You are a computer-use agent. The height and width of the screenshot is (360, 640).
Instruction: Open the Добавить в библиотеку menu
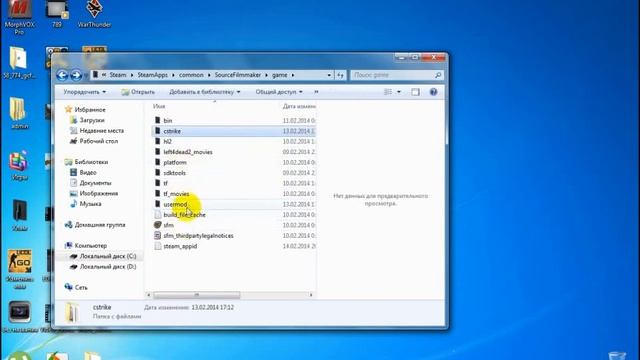(205, 92)
